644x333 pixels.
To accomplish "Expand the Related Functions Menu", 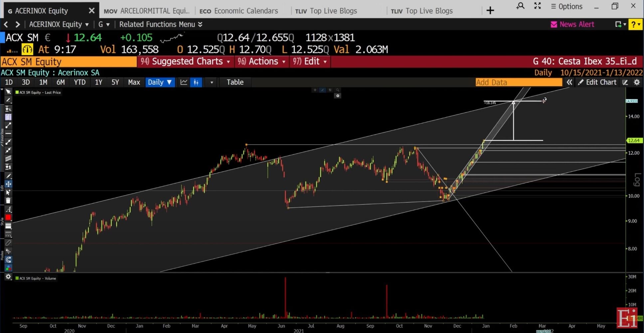I will [161, 24].
